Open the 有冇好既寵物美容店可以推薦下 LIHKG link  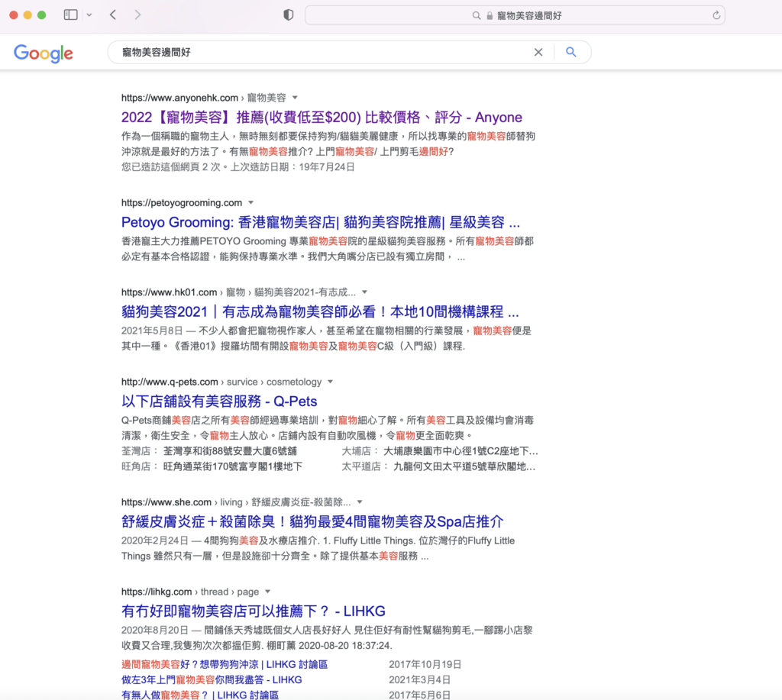[x=254, y=611]
